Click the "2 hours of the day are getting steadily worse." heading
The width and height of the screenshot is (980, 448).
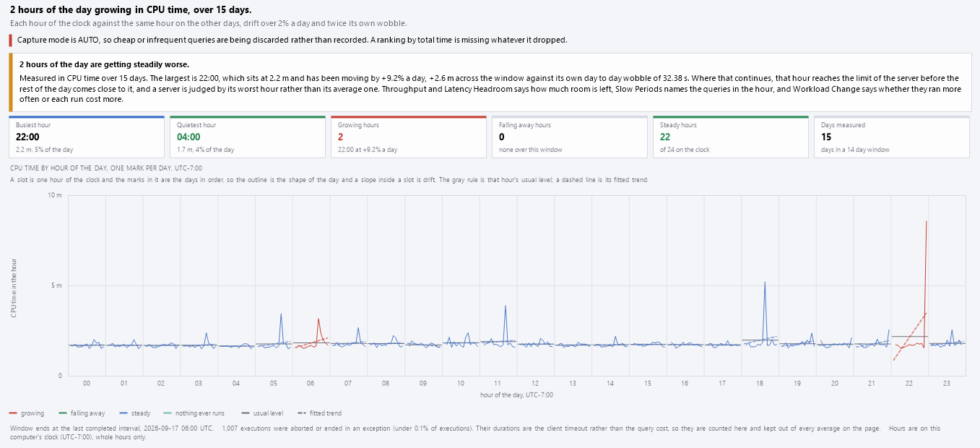(x=104, y=64)
